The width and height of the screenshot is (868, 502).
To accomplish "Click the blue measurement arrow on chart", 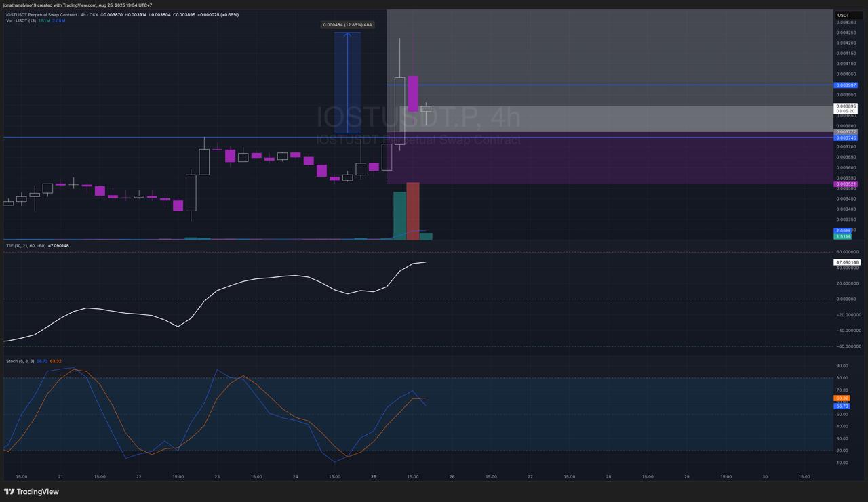I will click(x=348, y=81).
